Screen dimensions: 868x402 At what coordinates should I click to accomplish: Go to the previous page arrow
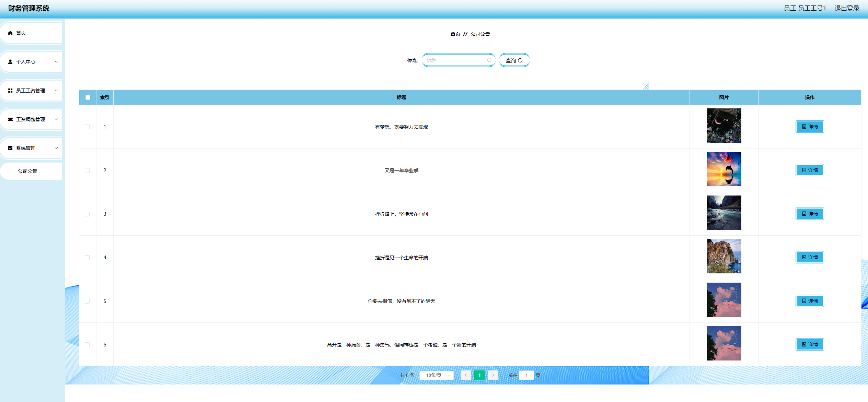pos(465,375)
